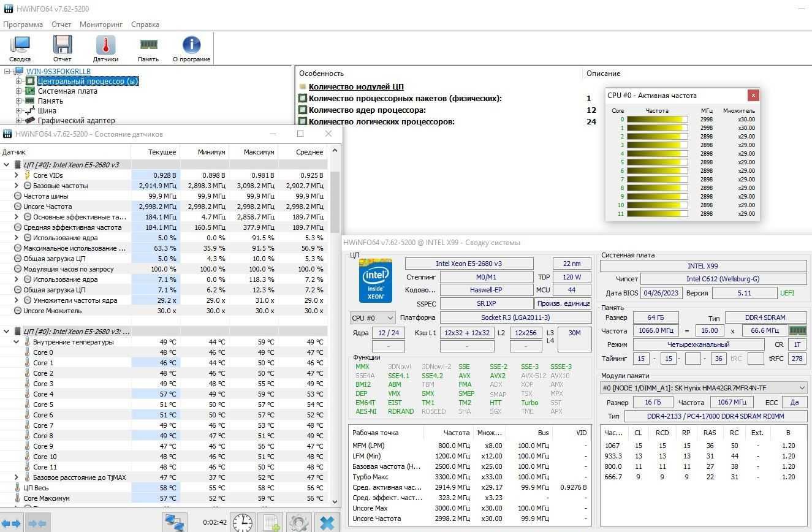Open the О программе info icon

pyautogui.click(x=191, y=48)
